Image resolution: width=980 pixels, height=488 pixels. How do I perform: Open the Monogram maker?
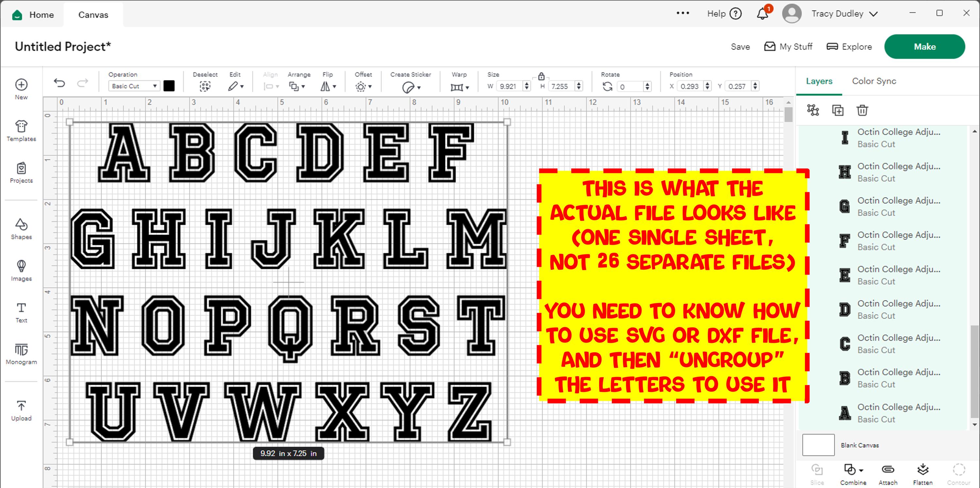click(21, 354)
